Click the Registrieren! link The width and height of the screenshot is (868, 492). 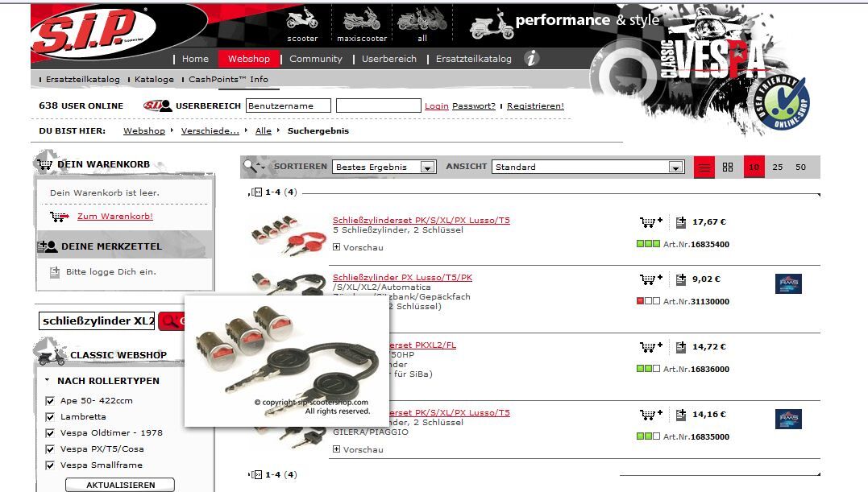click(535, 105)
